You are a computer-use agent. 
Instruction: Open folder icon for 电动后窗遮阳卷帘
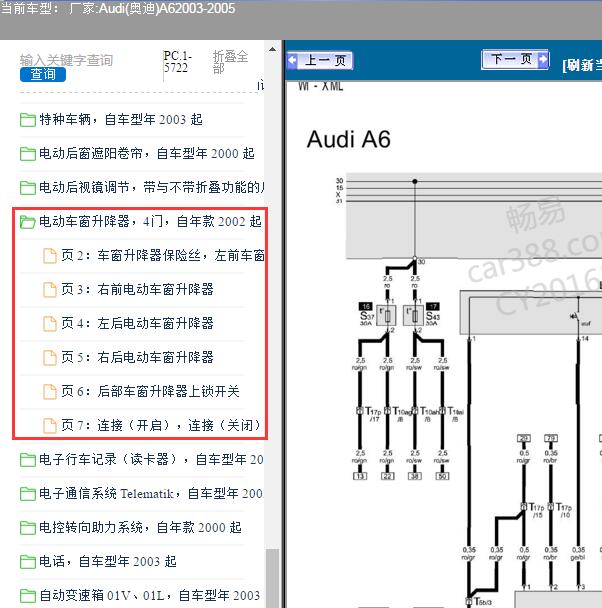pos(28,154)
